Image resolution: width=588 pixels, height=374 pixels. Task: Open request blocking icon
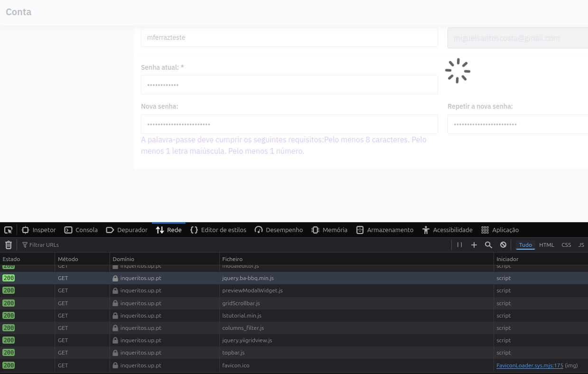coord(503,245)
